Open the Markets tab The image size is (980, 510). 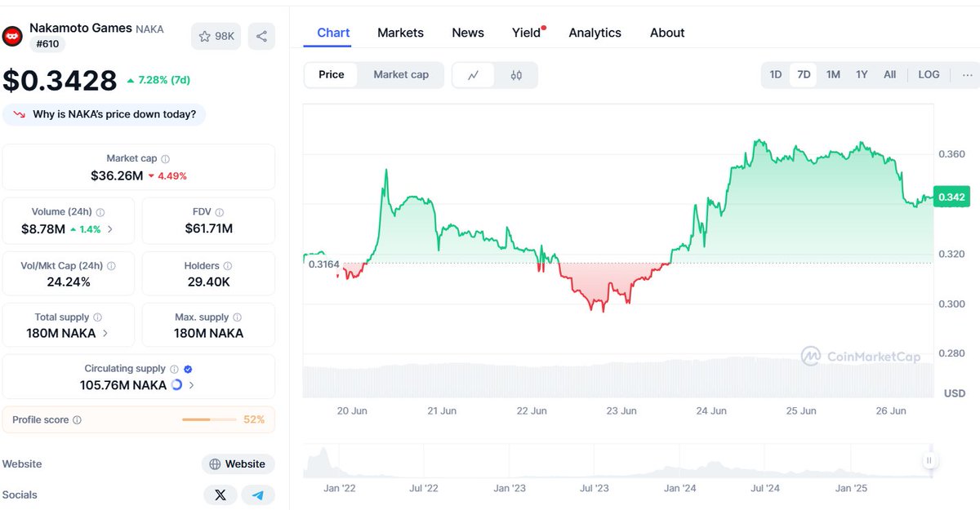[x=400, y=33]
